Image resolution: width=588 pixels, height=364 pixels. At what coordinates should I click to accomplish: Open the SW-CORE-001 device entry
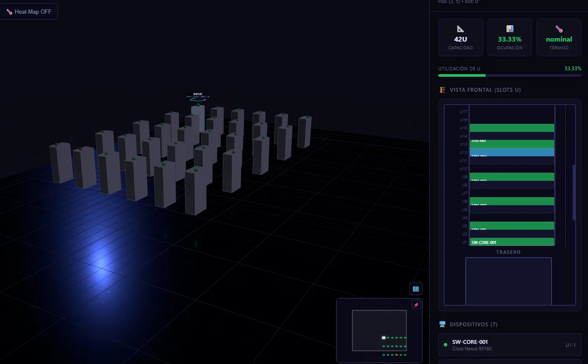tap(510, 345)
